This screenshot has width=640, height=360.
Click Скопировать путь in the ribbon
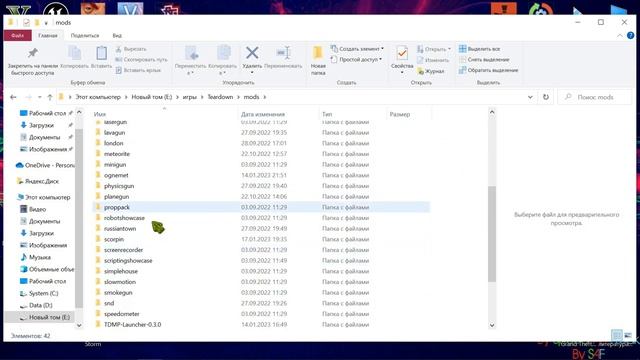(141, 60)
